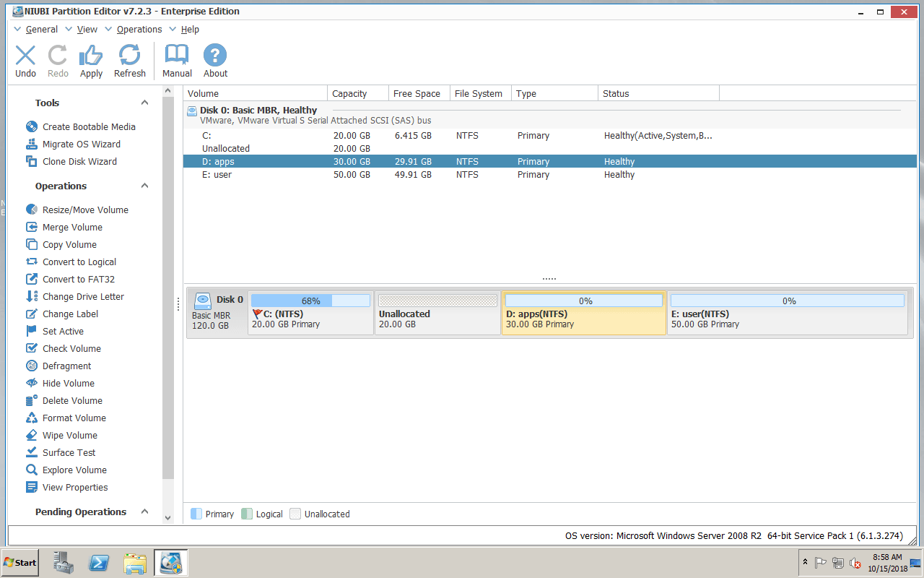Select Merge Volume operation
This screenshot has width=924, height=578.
click(64, 227)
